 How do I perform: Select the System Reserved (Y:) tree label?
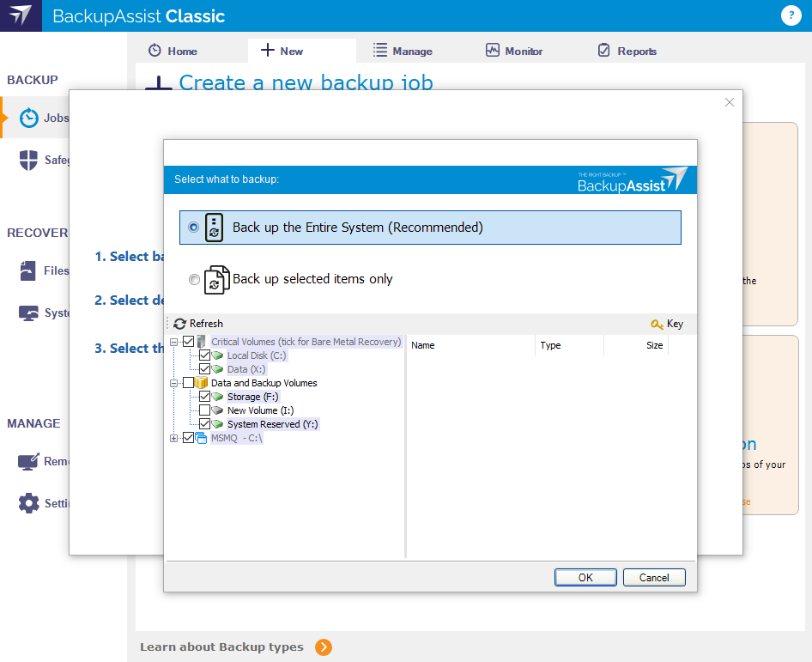[273, 424]
